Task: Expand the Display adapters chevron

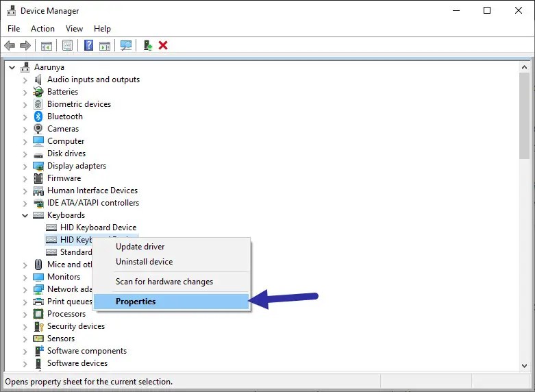Action: pos(25,167)
